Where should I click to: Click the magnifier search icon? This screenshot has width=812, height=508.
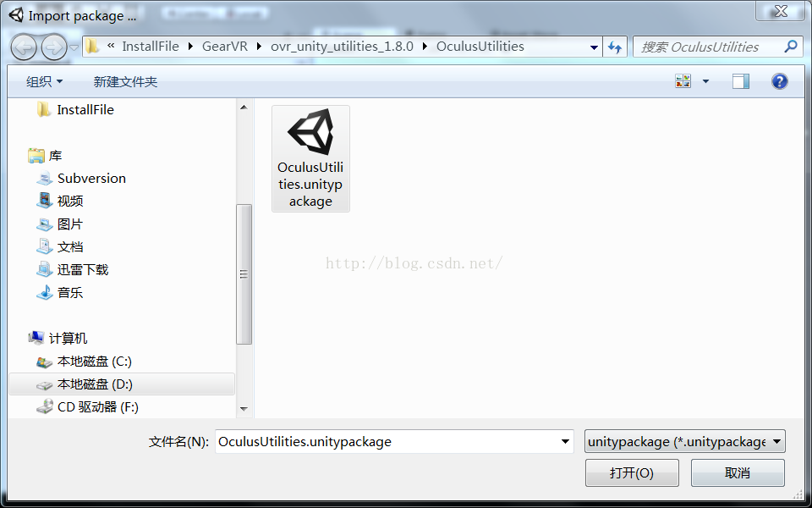(x=790, y=47)
